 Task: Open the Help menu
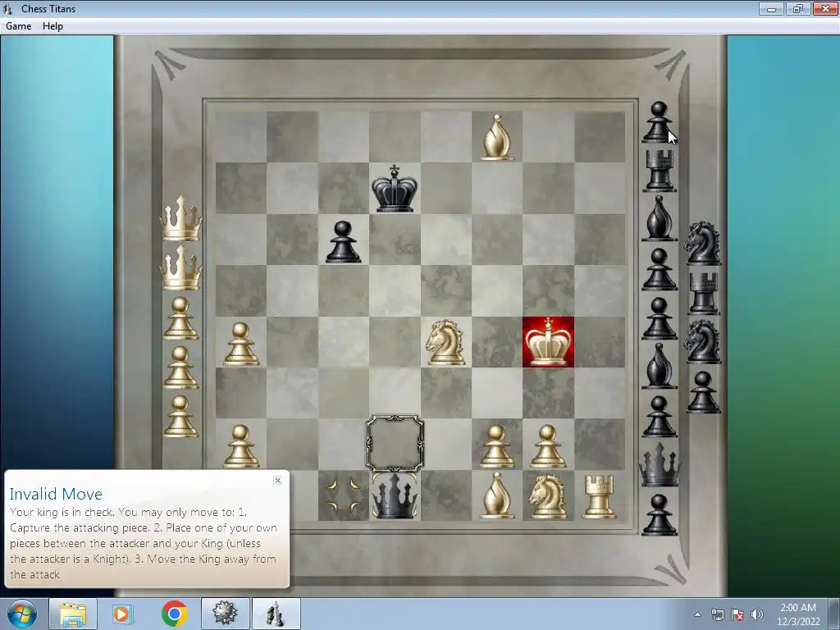click(52, 25)
